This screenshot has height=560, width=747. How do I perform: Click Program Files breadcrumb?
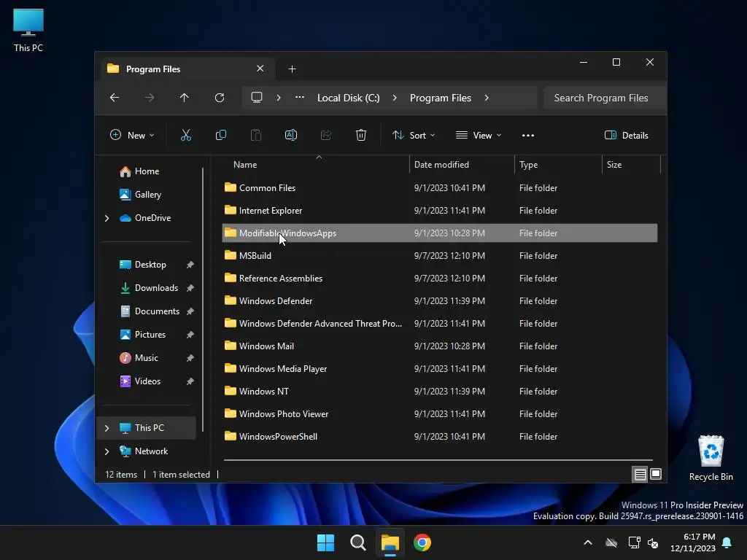[x=440, y=98]
